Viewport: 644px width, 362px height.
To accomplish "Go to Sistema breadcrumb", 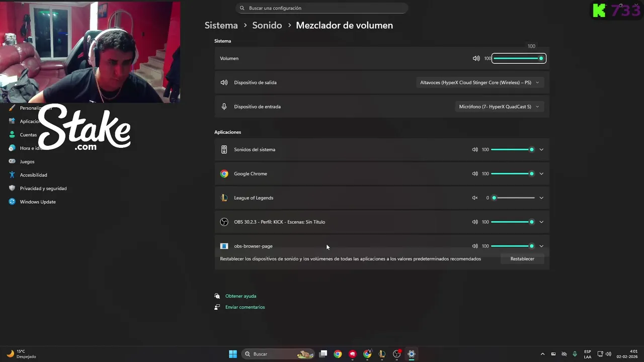I will pyautogui.click(x=221, y=25).
